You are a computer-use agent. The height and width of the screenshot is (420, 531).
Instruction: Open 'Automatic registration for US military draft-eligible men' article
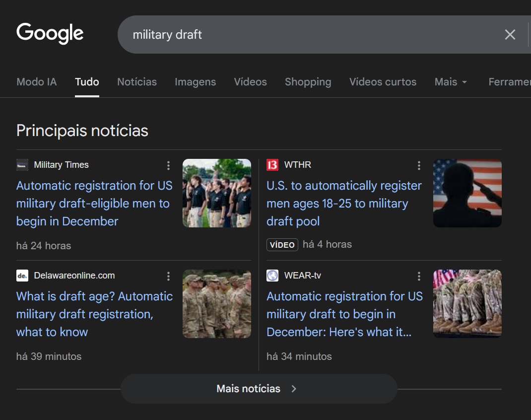coord(94,203)
